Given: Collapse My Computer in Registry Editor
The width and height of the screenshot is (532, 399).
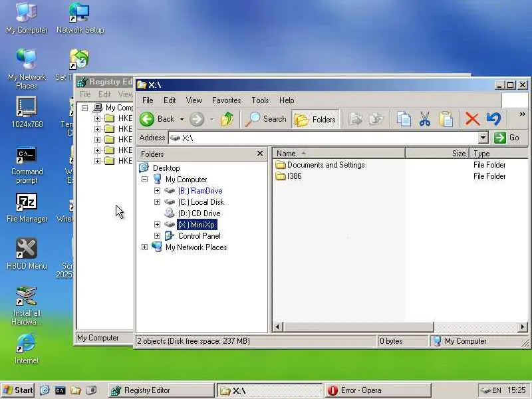Looking at the screenshot, I should [85, 108].
